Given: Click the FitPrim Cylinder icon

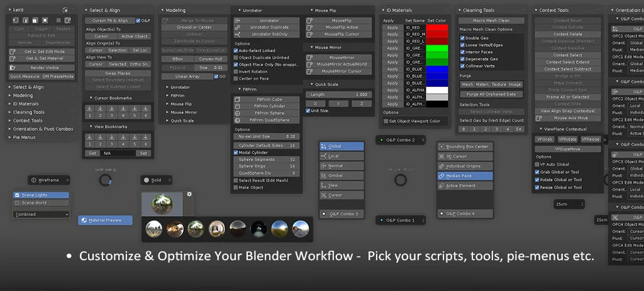Looking at the screenshot, I should 237,106.
